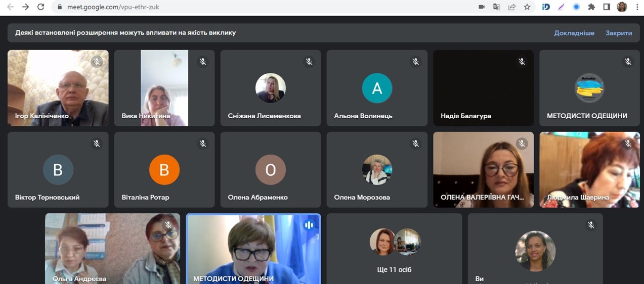The width and height of the screenshot is (644, 284).
Task: Click muted mic icon on Ігор Калініченко tile
Action: pos(97,62)
